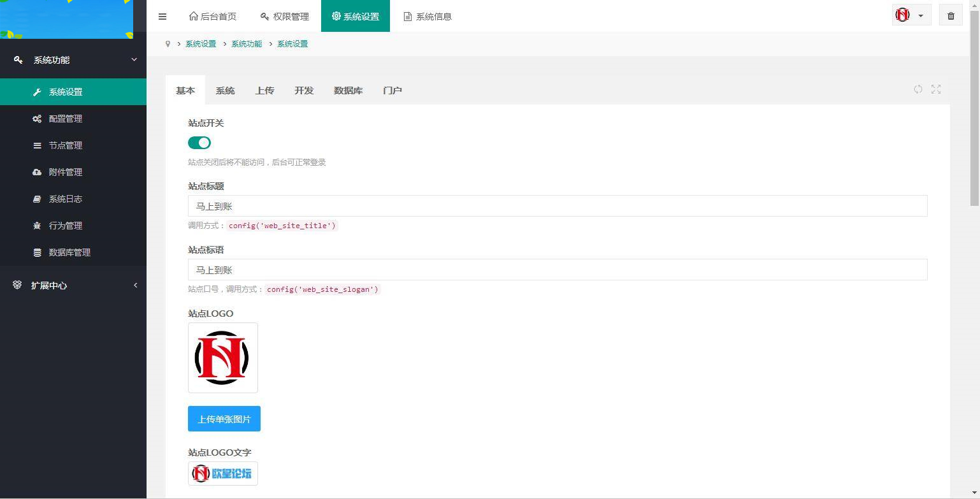The image size is (980, 499).
Task: Select the database icon beside 数据库管理
Action: [x=38, y=252]
